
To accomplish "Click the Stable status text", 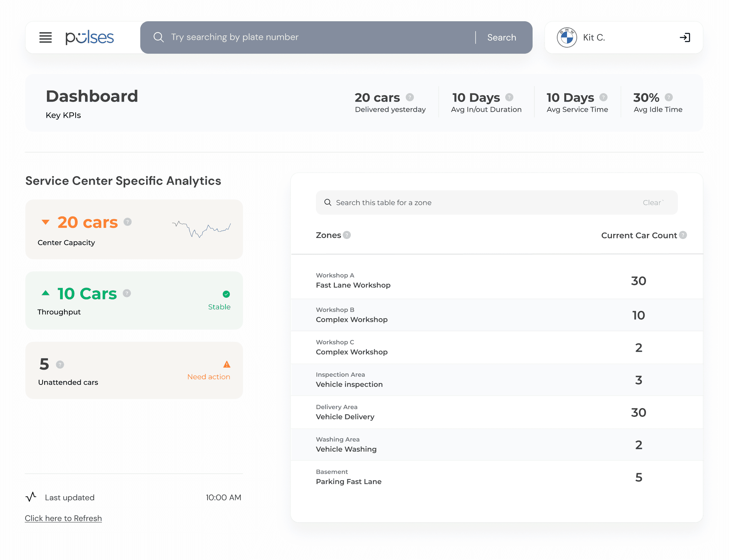I will click(219, 307).
